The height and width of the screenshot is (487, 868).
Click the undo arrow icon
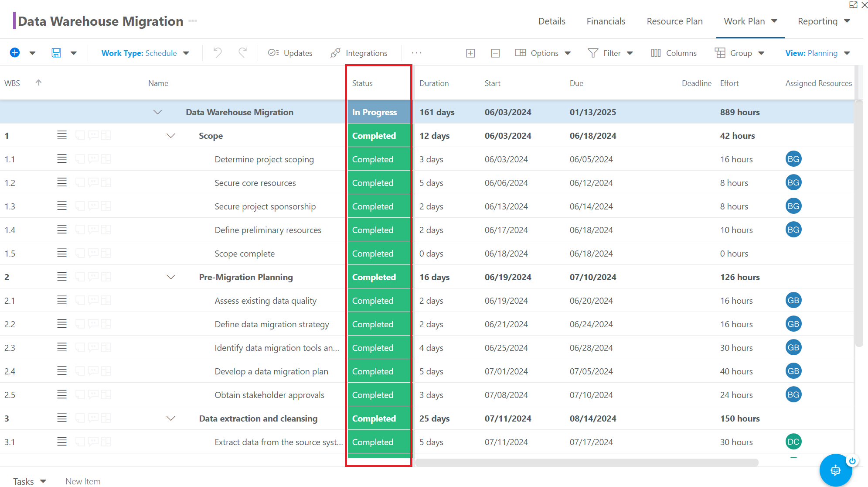pyautogui.click(x=218, y=53)
